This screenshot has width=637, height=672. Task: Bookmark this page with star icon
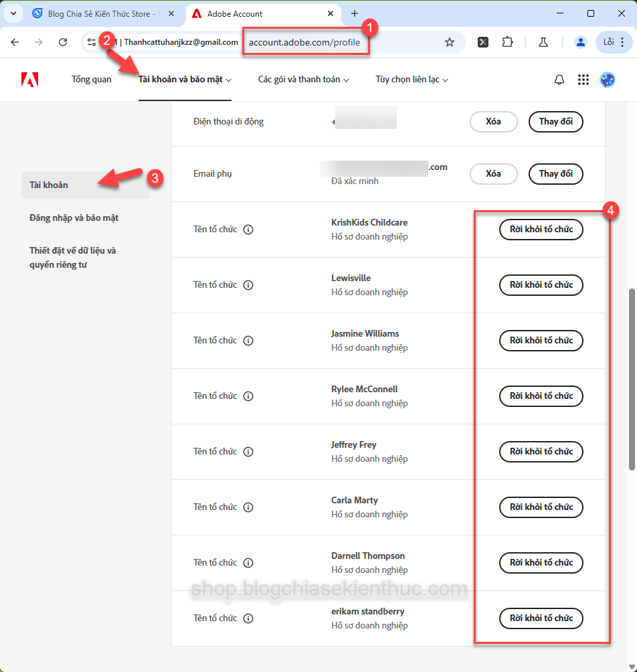tap(450, 42)
